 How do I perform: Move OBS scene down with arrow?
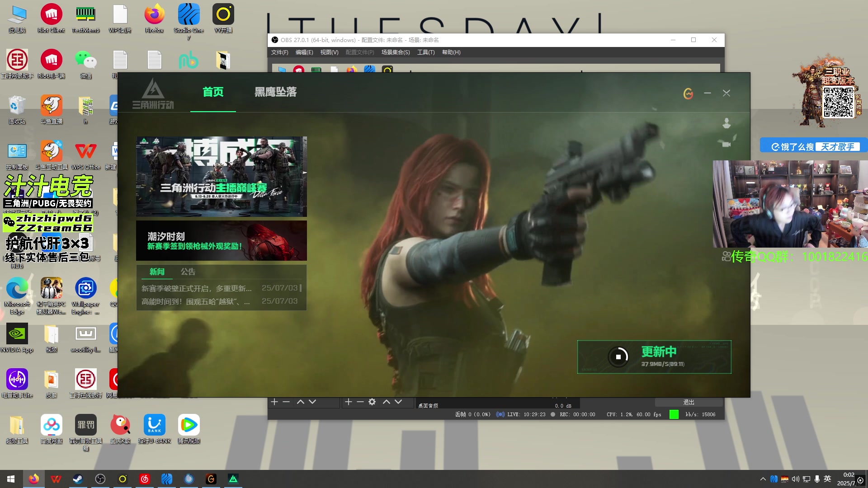[312, 402]
